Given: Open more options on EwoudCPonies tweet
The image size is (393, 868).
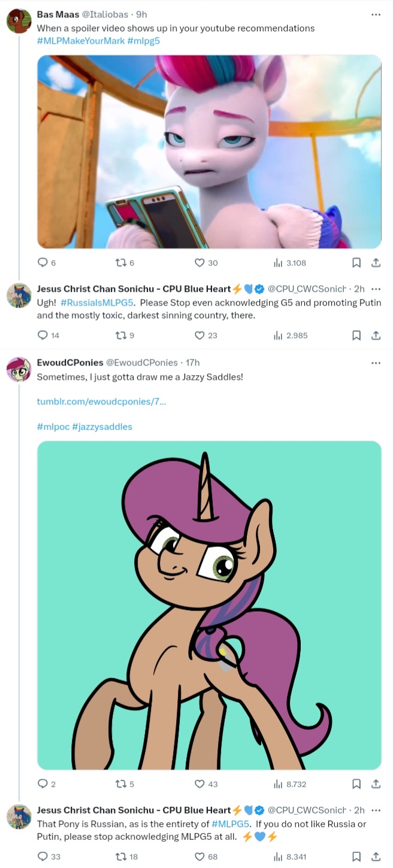Looking at the screenshot, I should point(376,363).
